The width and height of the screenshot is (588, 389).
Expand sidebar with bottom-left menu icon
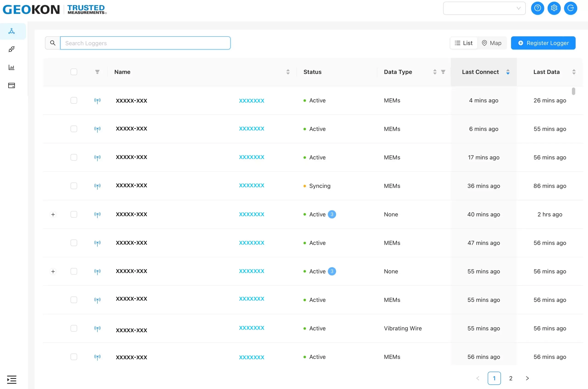11,379
